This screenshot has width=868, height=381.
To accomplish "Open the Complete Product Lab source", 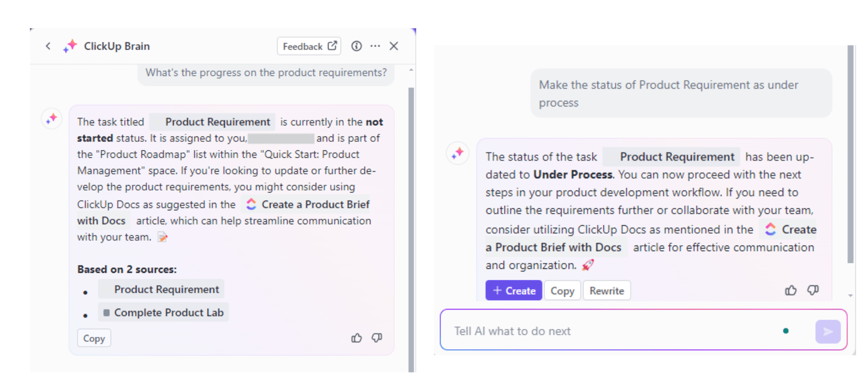I will [x=163, y=313].
